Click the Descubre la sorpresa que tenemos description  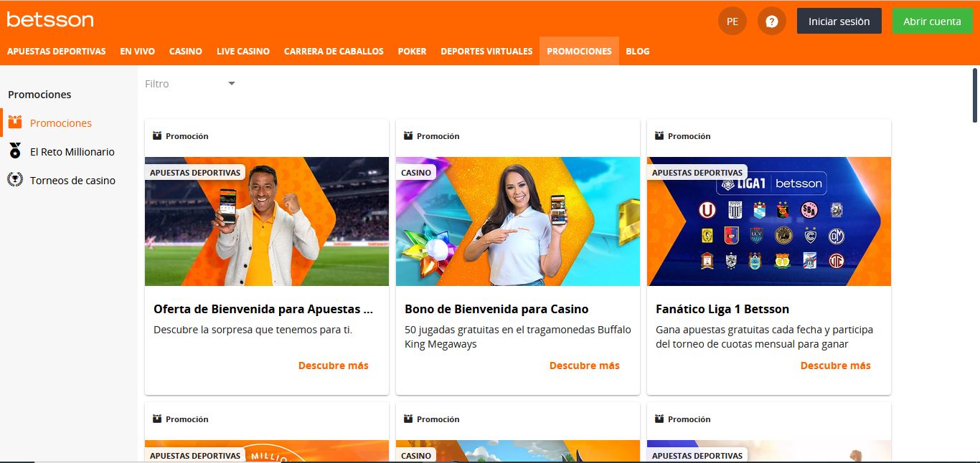(x=253, y=330)
